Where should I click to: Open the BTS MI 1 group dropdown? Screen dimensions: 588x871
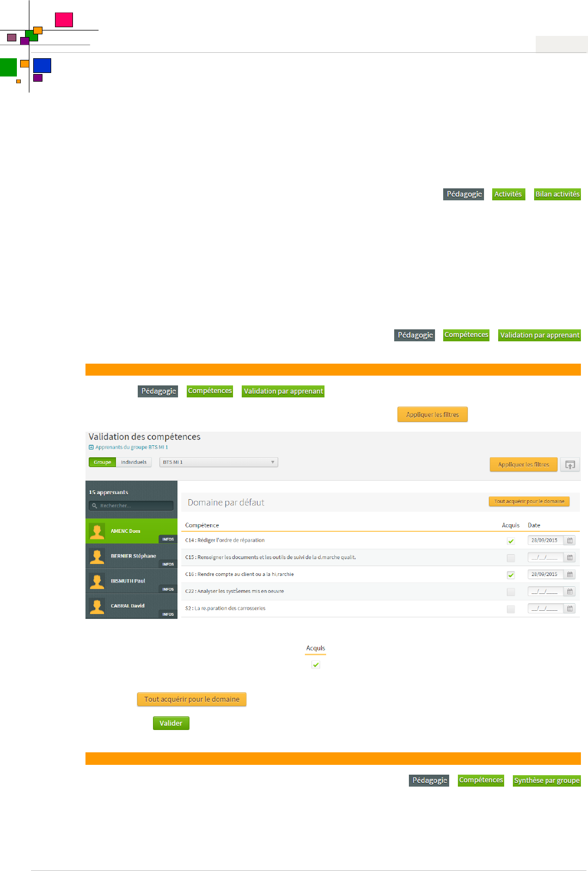point(219,462)
